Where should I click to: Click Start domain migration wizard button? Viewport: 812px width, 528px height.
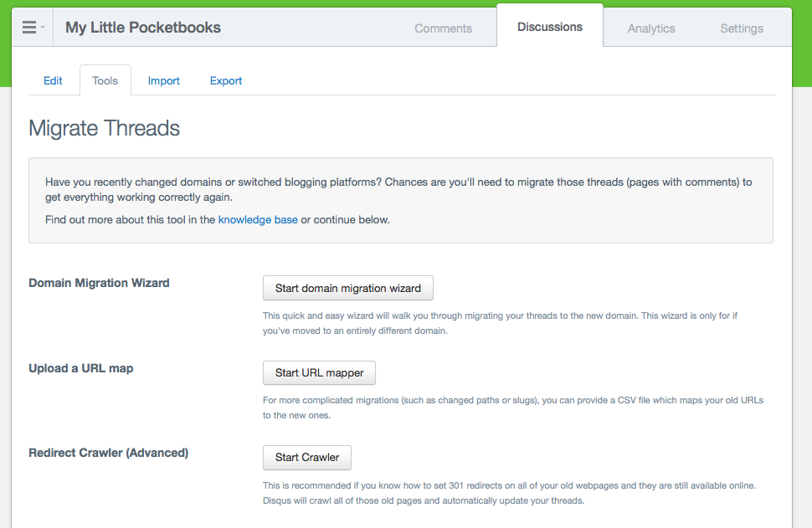[x=348, y=288]
